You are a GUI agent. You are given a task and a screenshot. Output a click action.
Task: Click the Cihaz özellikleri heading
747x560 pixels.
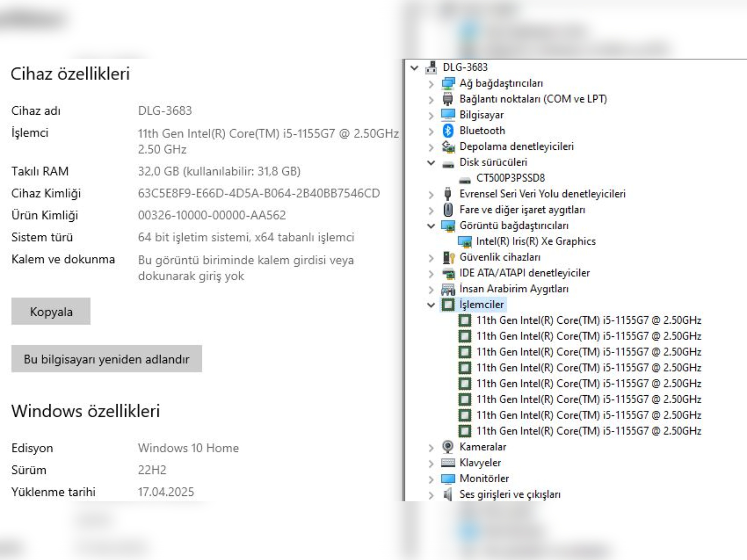tap(70, 74)
